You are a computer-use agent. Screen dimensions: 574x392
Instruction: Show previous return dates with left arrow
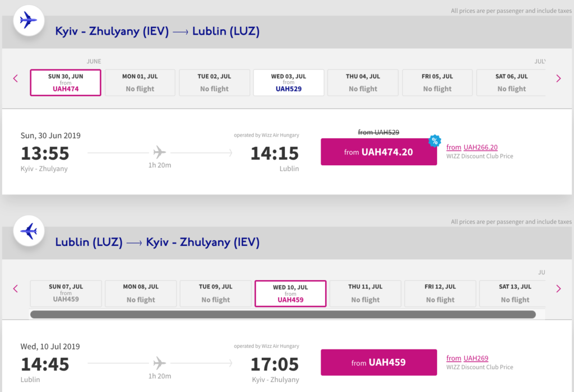(x=16, y=289)
